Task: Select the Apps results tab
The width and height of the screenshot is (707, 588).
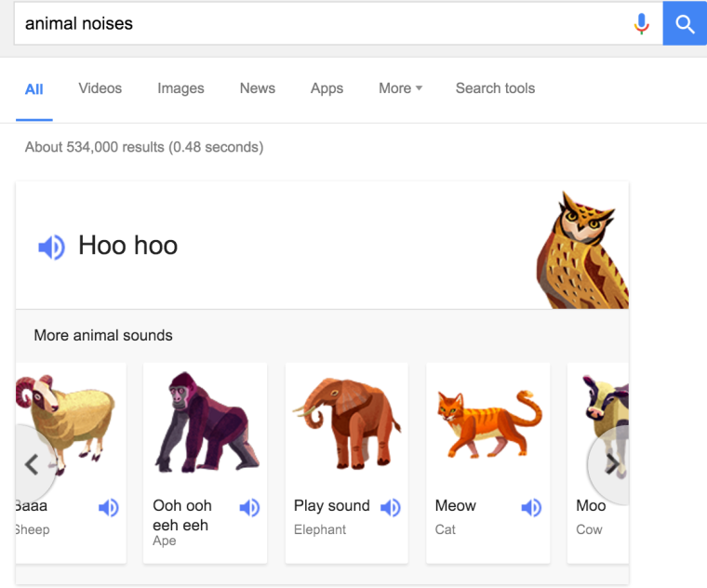Action: pyautogui.click(x=327, y=88)
